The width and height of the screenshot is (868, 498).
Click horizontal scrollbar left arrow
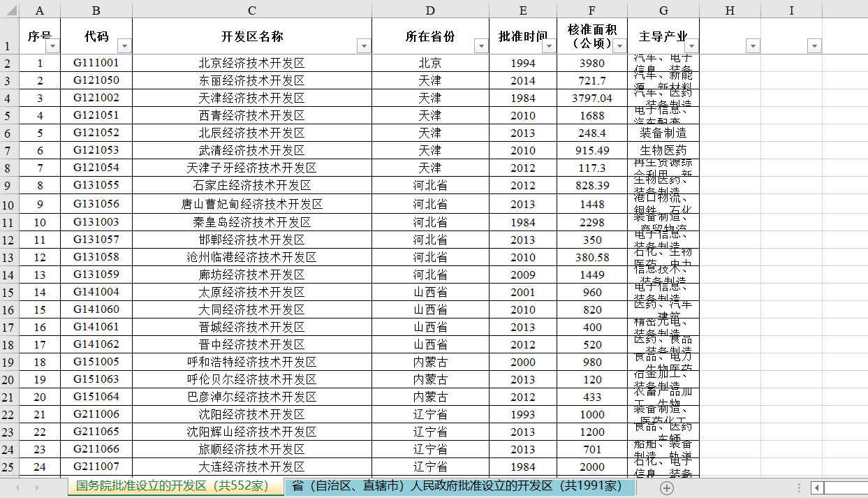[x=817, y=488]
